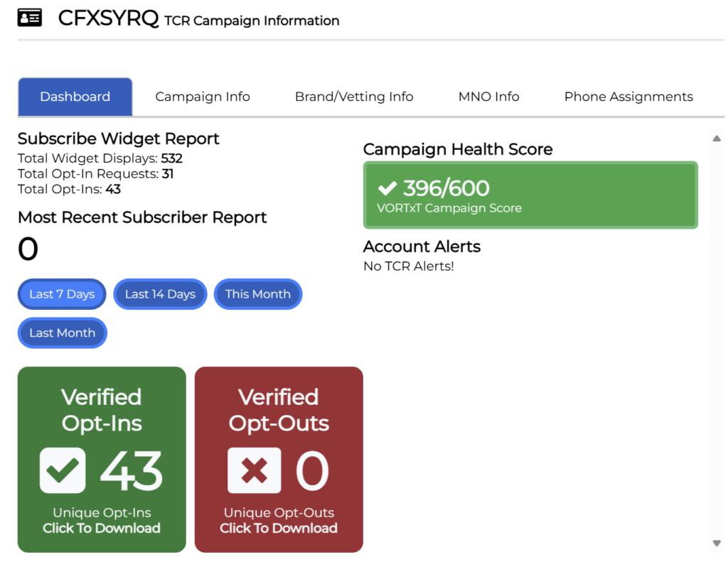Click To Download under Unique Opt-Ins
The width and height of the screenshot is (728, 584).
coord(102,528)
